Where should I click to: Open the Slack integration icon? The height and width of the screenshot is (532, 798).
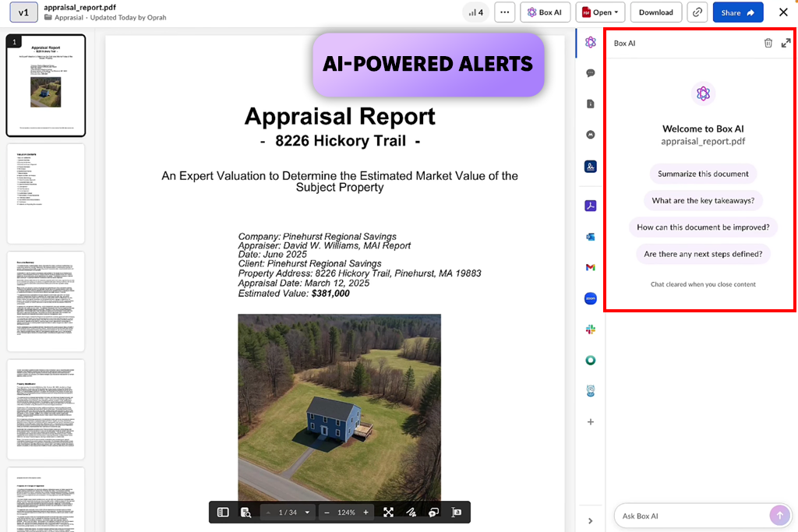pos(591,329)
